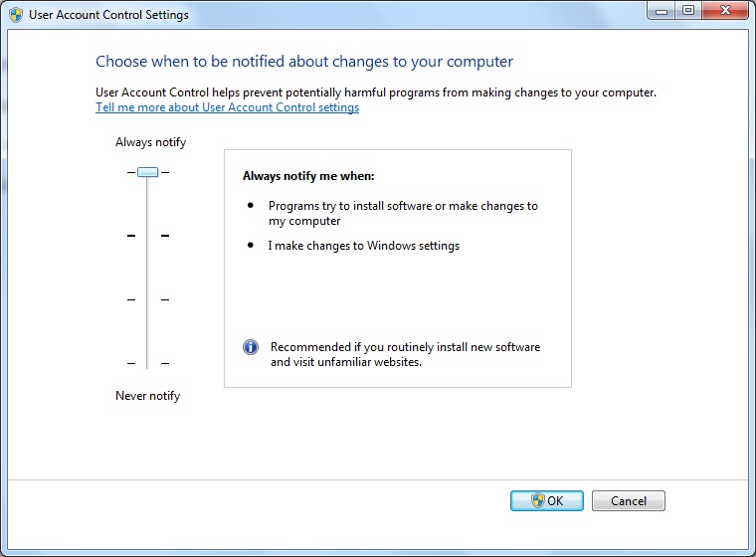Set slider to lowest Never notify tick
Viewport: 756px width, 557px height.
(x=147, y=363)
